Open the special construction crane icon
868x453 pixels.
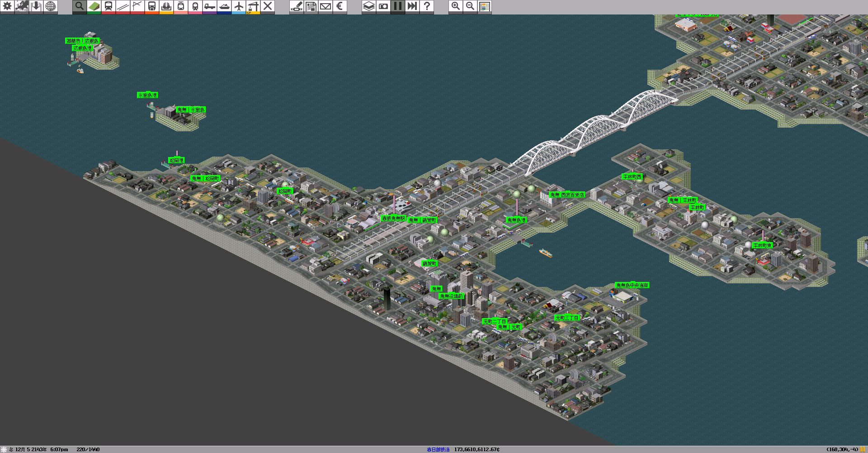(x=253, y=7)
